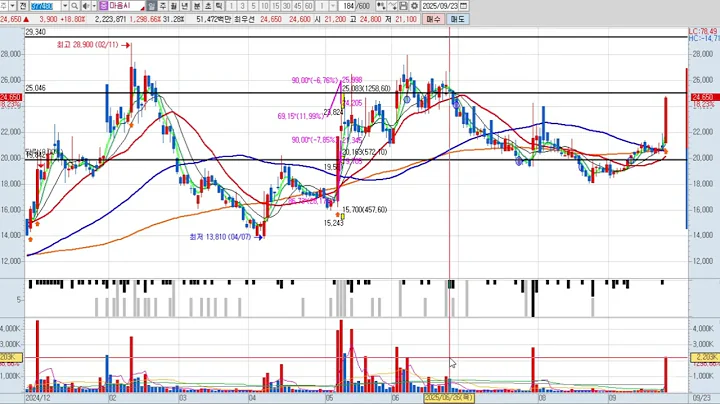
Task: Click the 09/23 axis date label
Action: coord(703,398)
